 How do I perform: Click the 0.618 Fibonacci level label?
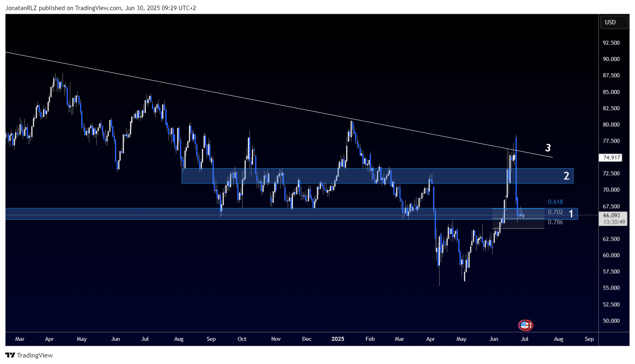pos(555,202)
